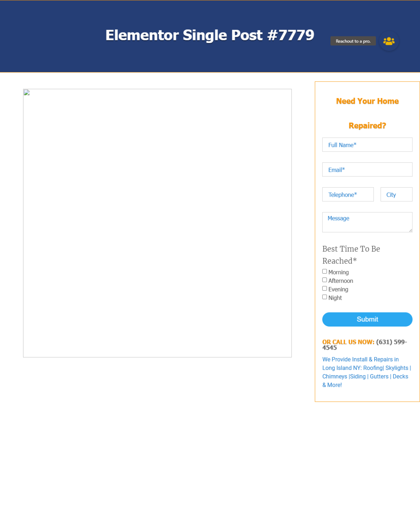Focus the Full Name input field
Viewport: 420px width, 525px height.
click(367, 145)
